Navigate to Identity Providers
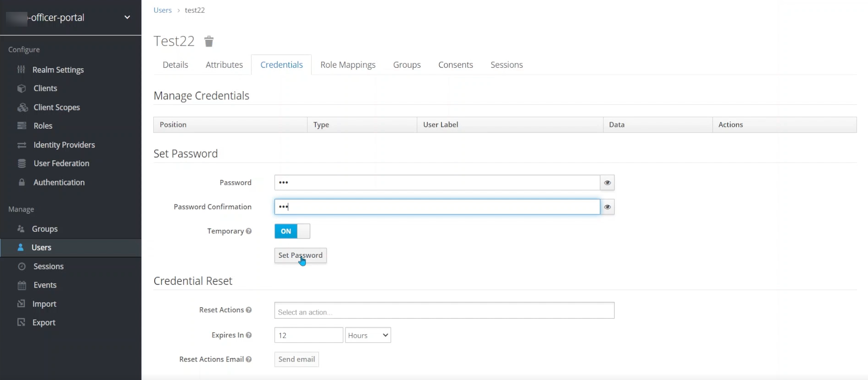The height and width of the screenshot is (380, 868). tap(64, 145)
